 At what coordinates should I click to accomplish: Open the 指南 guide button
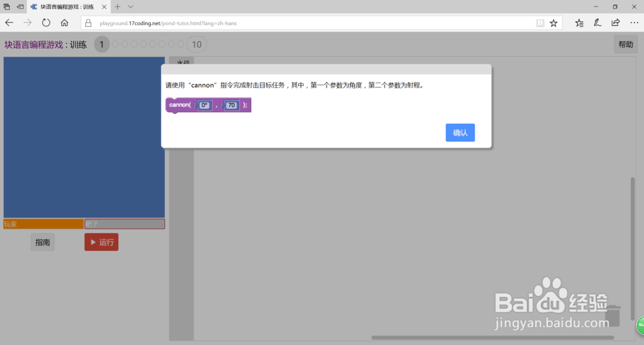click(43, 242)
